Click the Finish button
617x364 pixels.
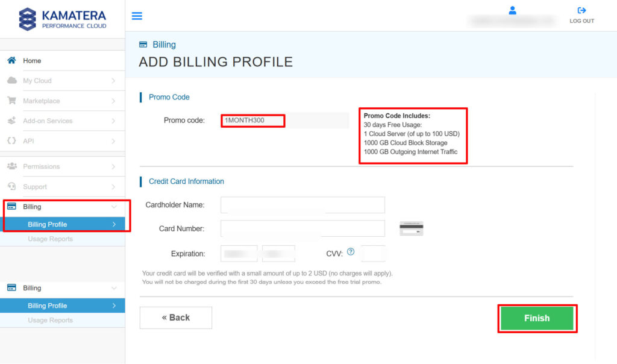click(x=536, y=318)
